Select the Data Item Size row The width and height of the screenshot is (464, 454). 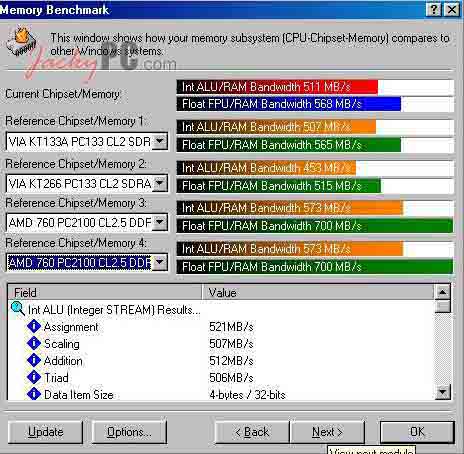click(221, 394)
